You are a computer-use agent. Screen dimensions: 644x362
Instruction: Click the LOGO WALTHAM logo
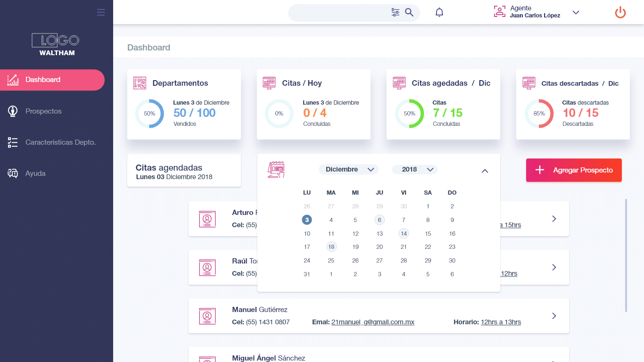[57, 45]
